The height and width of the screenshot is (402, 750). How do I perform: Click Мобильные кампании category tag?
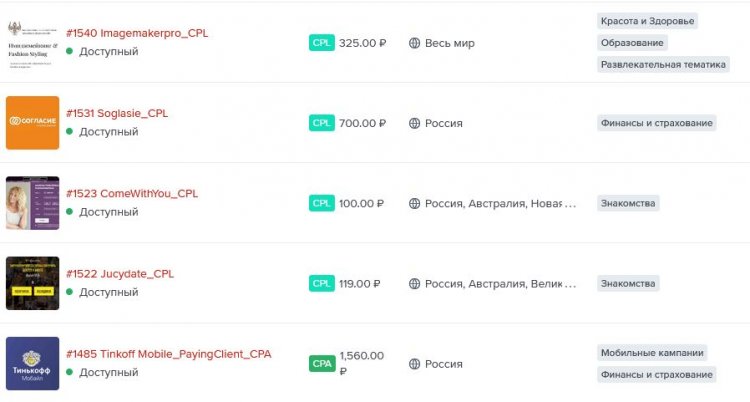652,353
